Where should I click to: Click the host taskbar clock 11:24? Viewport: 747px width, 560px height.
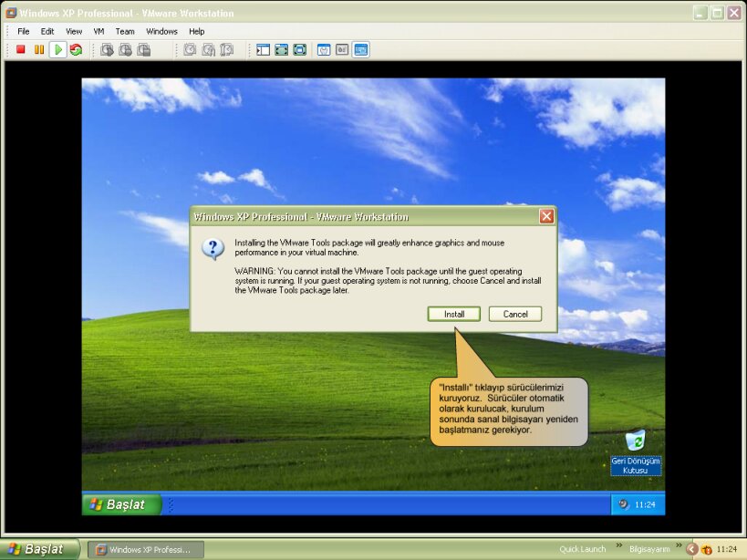(727, 549)
